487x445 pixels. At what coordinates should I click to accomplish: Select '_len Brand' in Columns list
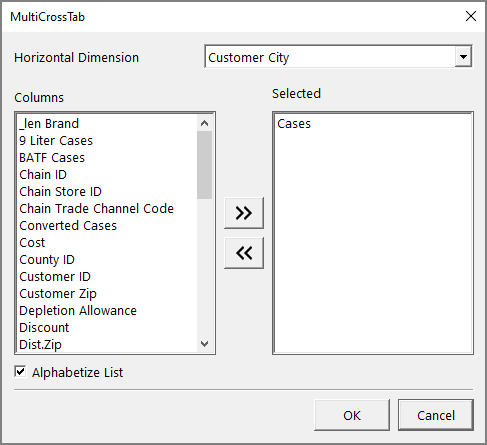[x=107, y=124]
